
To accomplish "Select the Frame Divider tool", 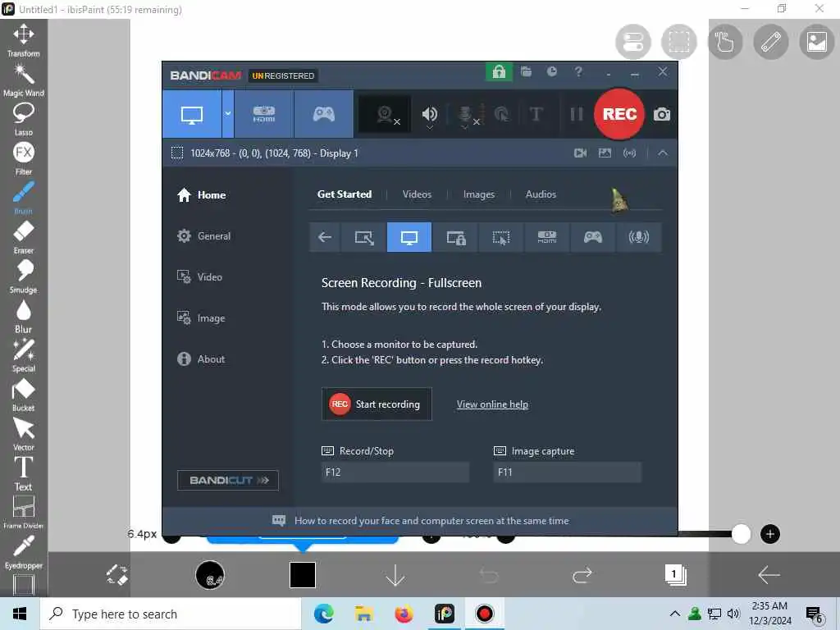I will (24, 513).
